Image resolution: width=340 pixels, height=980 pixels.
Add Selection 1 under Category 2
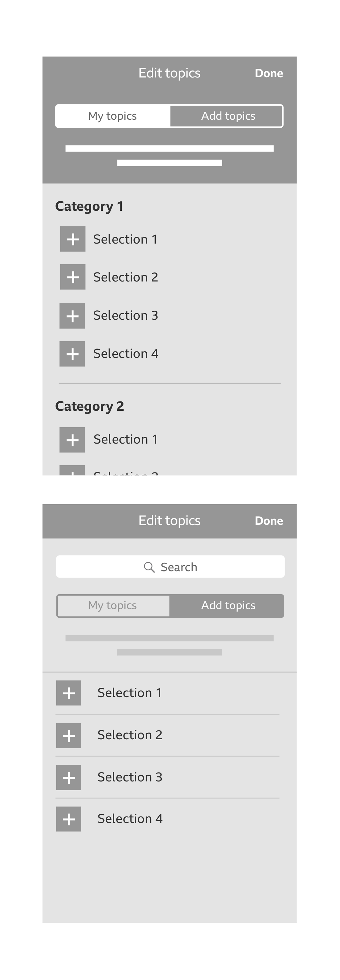tap(72, 440)
